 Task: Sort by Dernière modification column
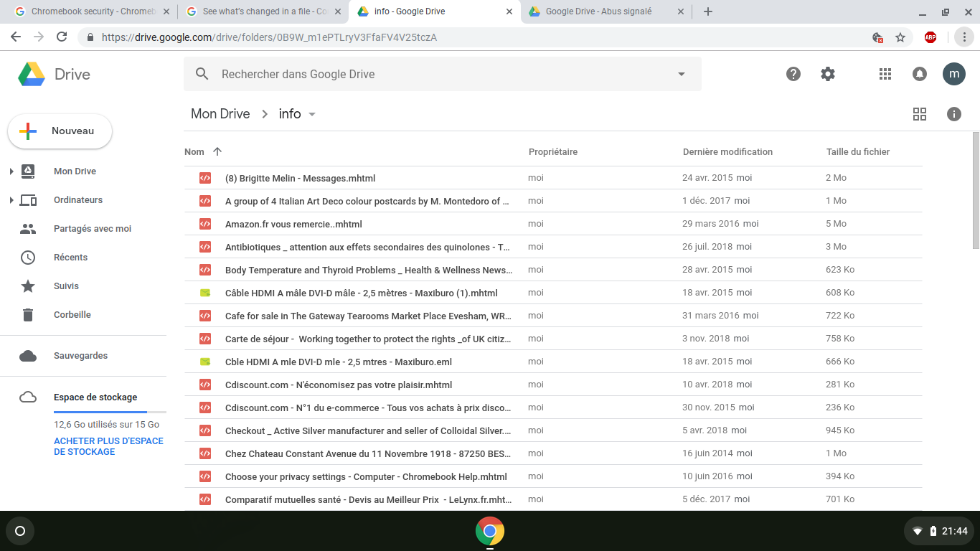pos(727,152)
